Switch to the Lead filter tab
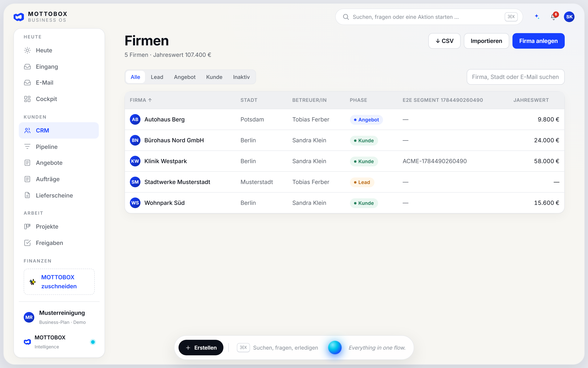This screenshot has height=368, width=588. [x=157, y=77]
